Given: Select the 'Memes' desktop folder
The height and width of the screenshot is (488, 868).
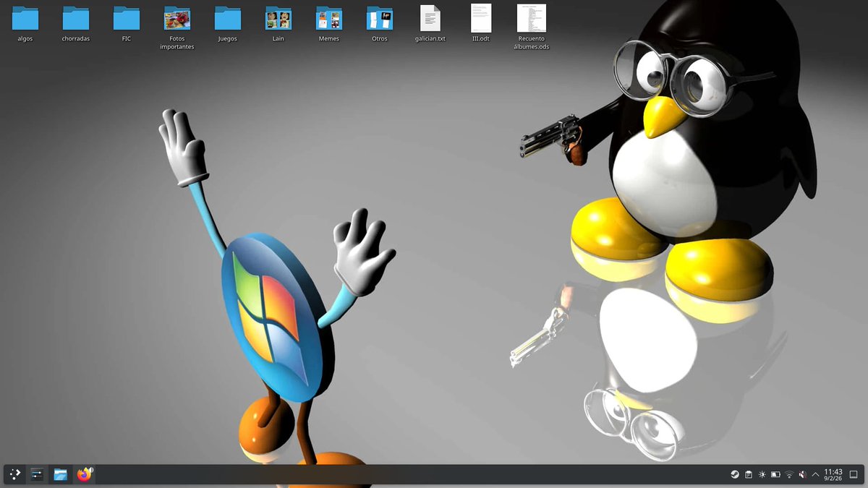Looking at the screenshot, I should (329, 23).
